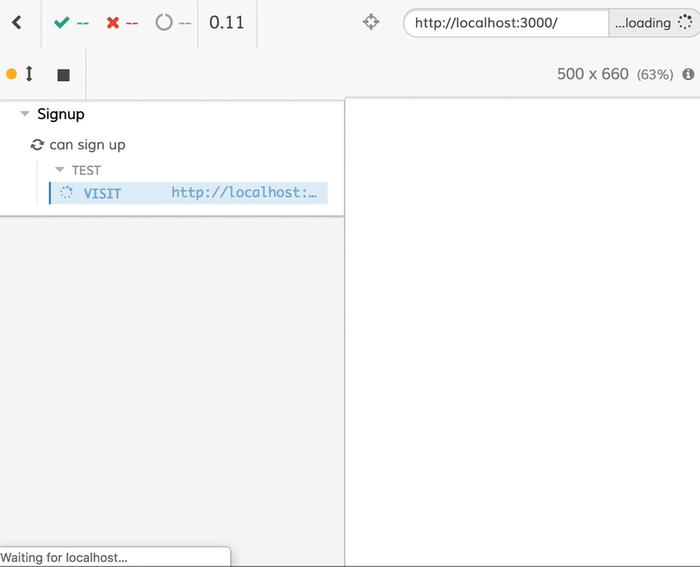Click the spinner icon in the VISIT row
This screenshot has width=700, height=567.
click(x=67, y=193)
